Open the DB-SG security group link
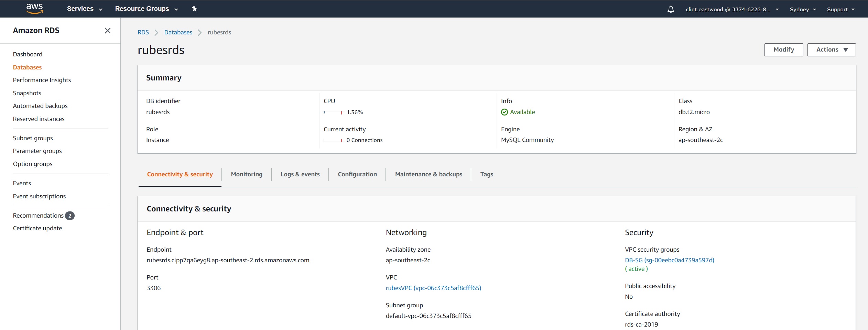The image size is (868, 330). pos(669,260)
